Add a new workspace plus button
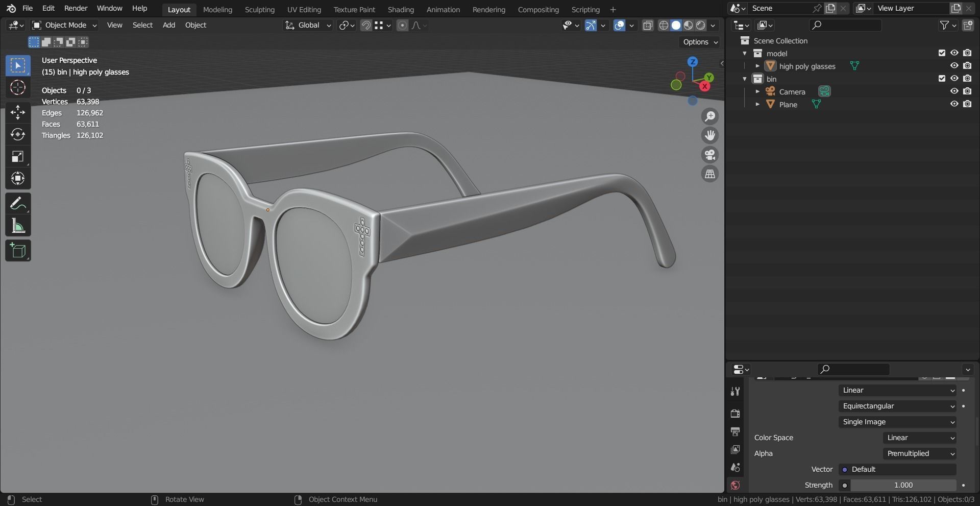This screenshot has height=506, width=980. [x=613, y=10]
